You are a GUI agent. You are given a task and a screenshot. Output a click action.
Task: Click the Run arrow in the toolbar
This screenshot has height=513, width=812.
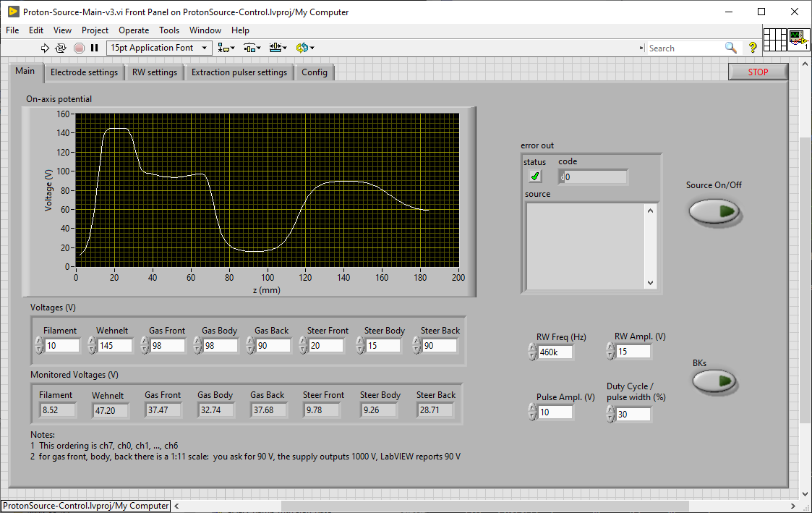pyautogui.click(x=45, y=48)
